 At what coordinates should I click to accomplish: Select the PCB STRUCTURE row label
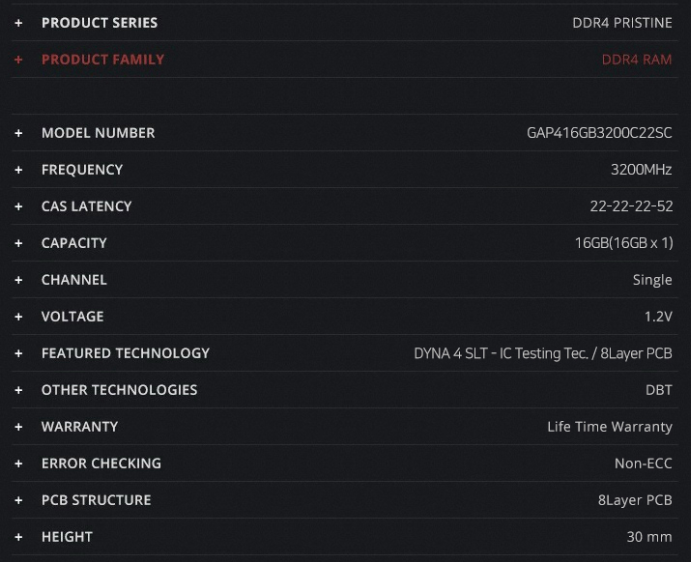point(96,500)
